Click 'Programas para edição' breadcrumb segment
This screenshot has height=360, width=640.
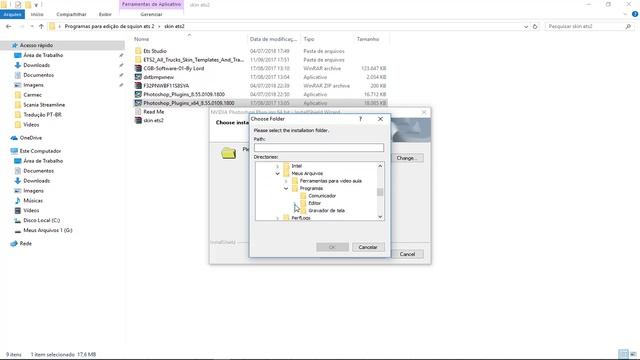tap(109, 27)
